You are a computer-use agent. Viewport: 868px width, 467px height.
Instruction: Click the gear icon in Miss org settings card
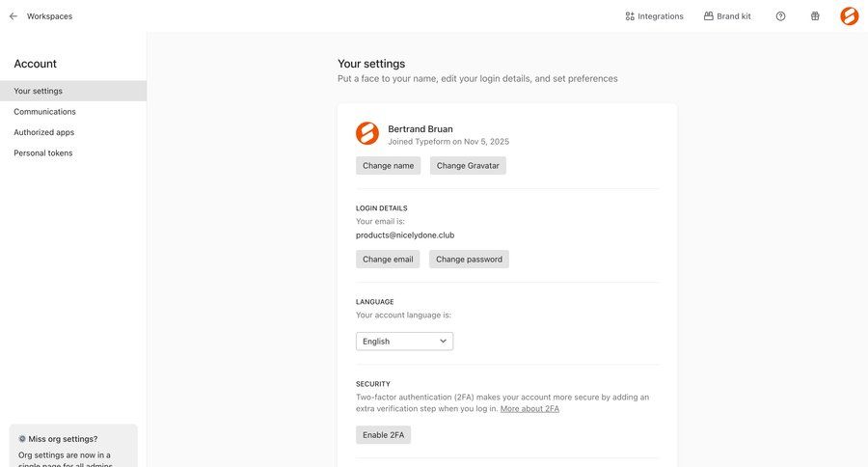[x=22, y=439]
